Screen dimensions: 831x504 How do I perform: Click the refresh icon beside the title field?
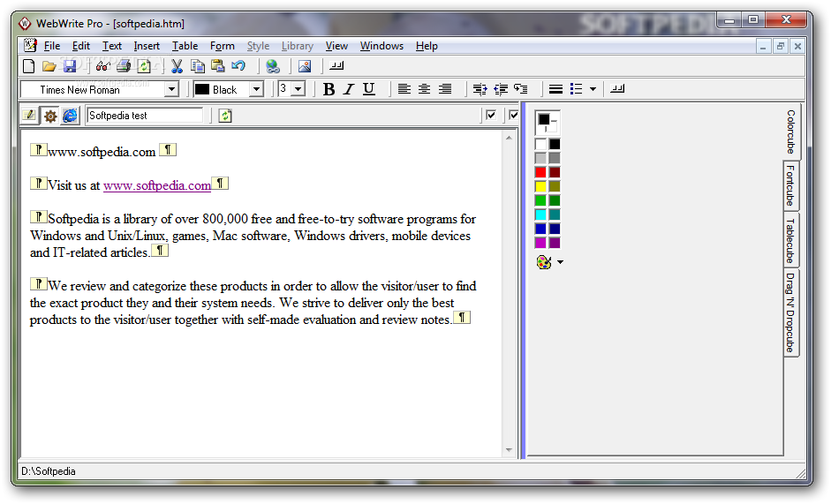coord(225,116)
